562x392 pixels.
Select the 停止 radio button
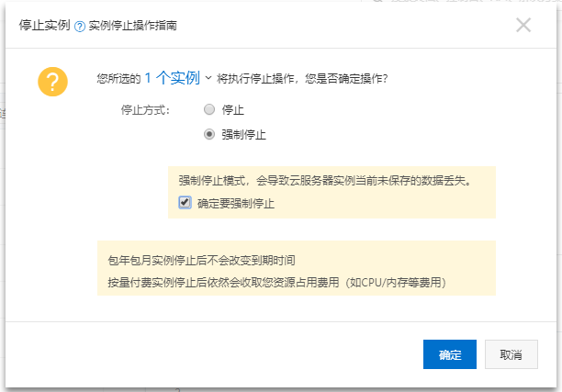209,109
